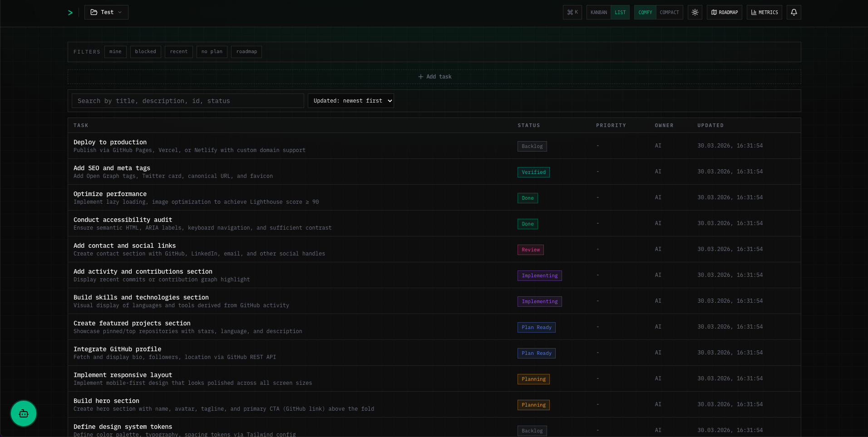Screen dimensions: 868x437
Task: Switch to List view
Action: 620,12
